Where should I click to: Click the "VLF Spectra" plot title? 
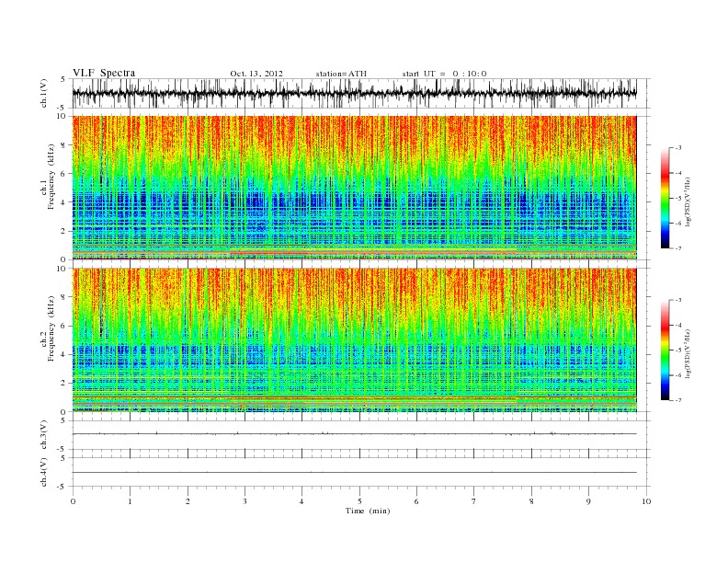[104, 73]
